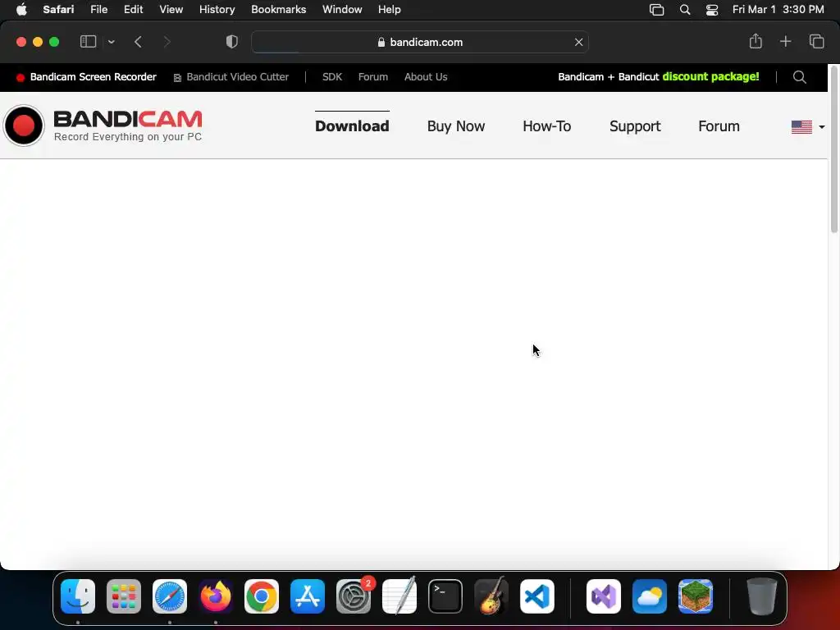Open Launchpad from the dock
Viewport: 840px width, 630px height.
coord(124,596)
